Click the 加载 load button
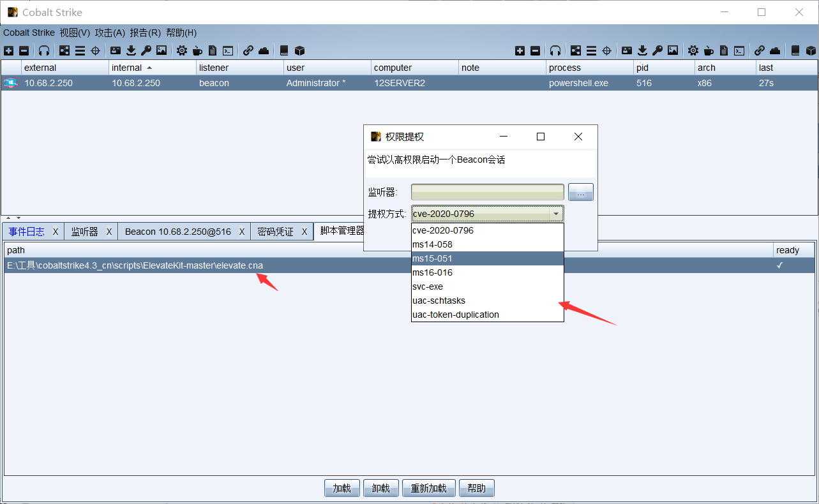 pyautogui.click(x=342, y=488)
